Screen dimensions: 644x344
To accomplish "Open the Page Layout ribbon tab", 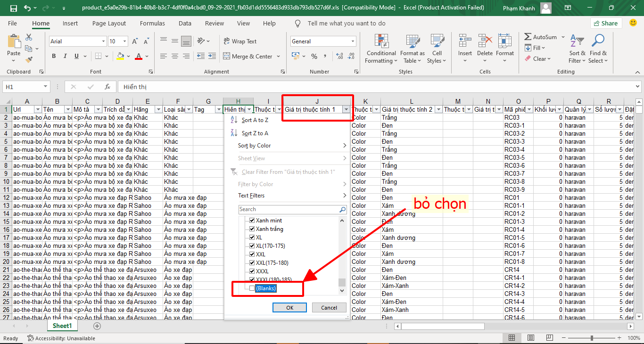I will pyautogui.click(x=109, y=24).
